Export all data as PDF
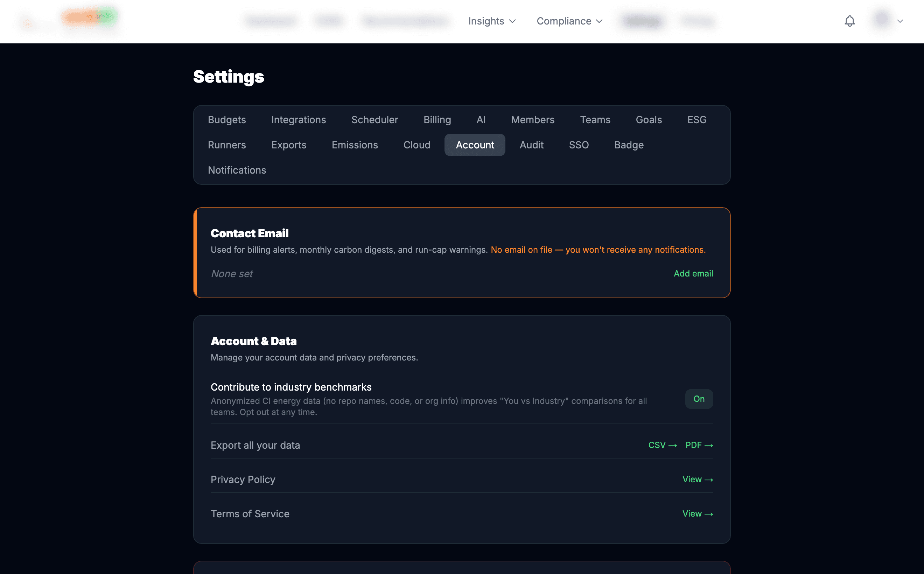 coord(699,445)
